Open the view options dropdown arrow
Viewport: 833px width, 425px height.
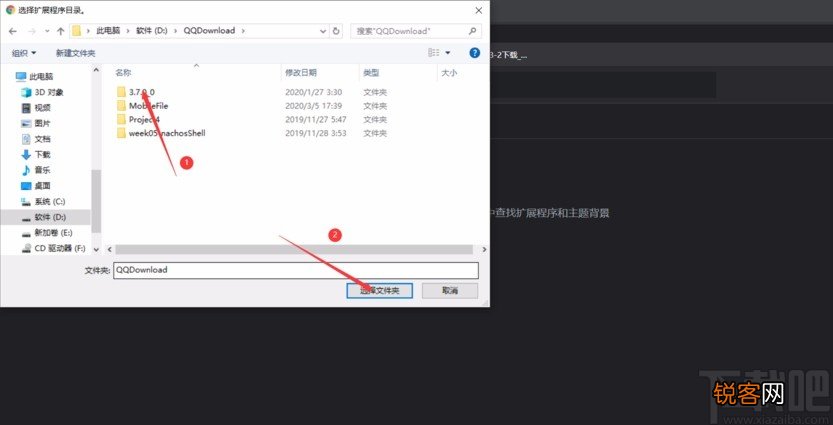(447, 53)
